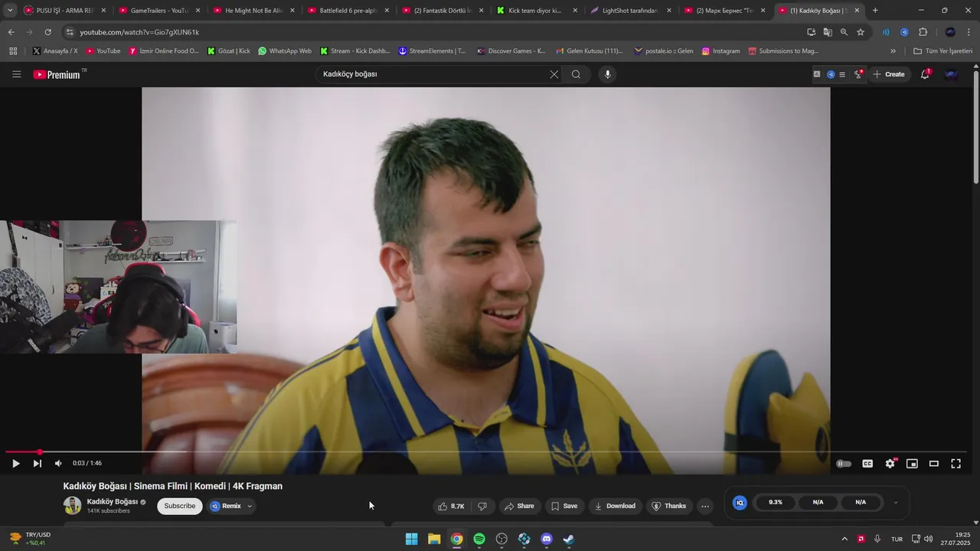The height and width of the screenshot is (551, 980).
Task: Open the player settings gear
Action: (x=890, y=463)
